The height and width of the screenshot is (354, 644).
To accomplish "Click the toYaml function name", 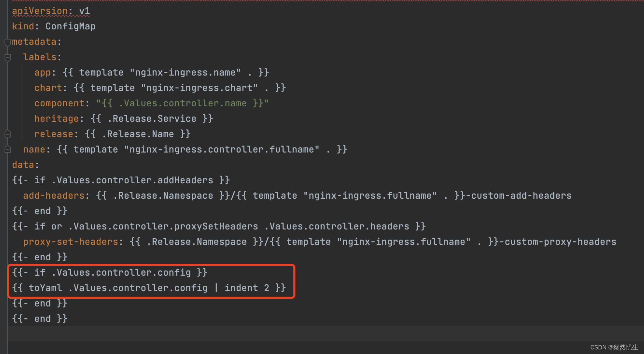I will point(45,288).
